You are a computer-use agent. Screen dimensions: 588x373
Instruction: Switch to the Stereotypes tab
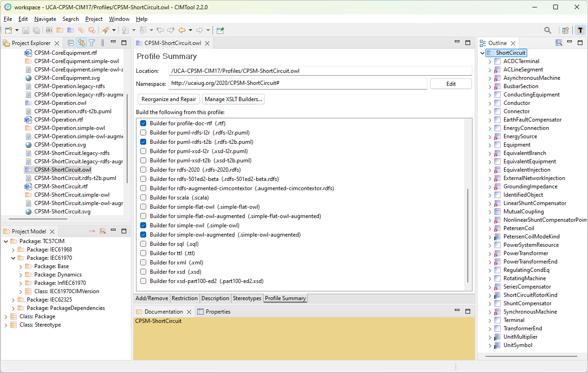[x=247, y=298]
